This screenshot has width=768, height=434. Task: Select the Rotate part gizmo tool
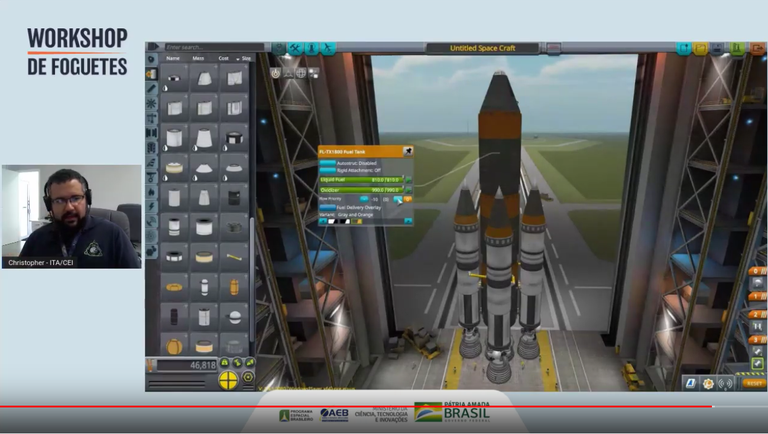pyautogui.click(x=301, y=73)
